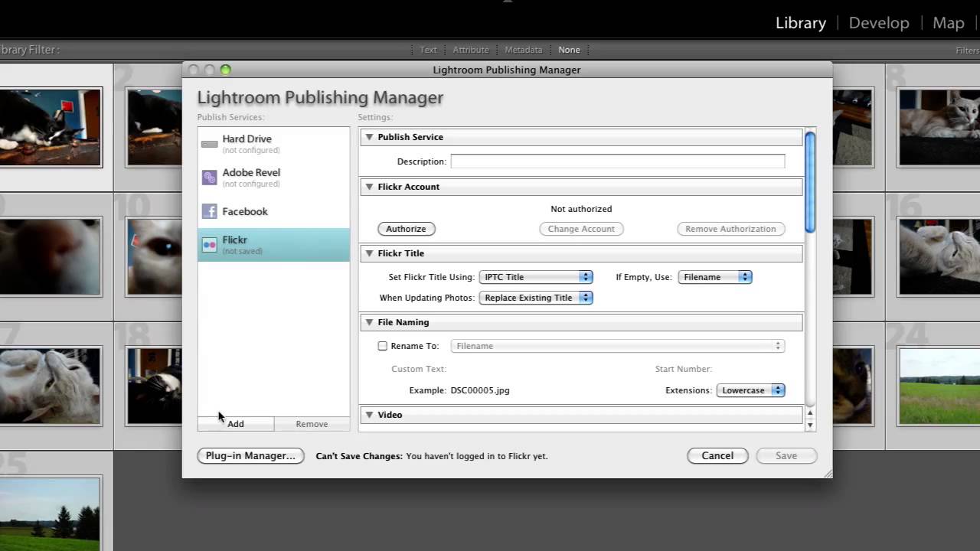Click the settings panel vertical scrollbar thumb
The image size is (980, 551).
tap(810, 182)
